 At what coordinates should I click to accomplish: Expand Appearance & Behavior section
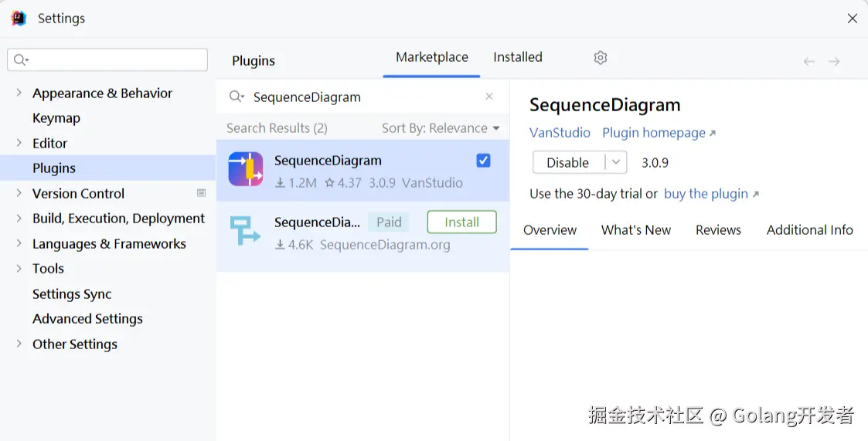click(19, 93)
